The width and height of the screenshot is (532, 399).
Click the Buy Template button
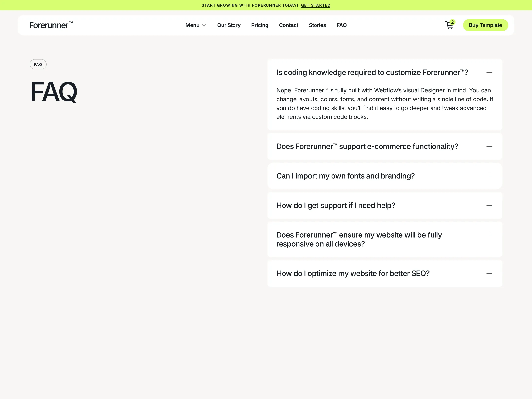(x=485, y=25)
